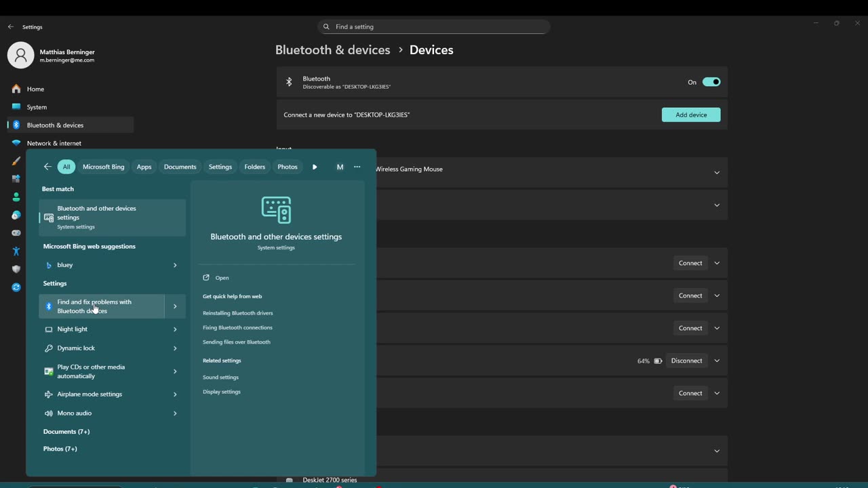Click large Bluetooth devices settings preview icon
This screenshot has width=868, height=488.
(276, 210)
